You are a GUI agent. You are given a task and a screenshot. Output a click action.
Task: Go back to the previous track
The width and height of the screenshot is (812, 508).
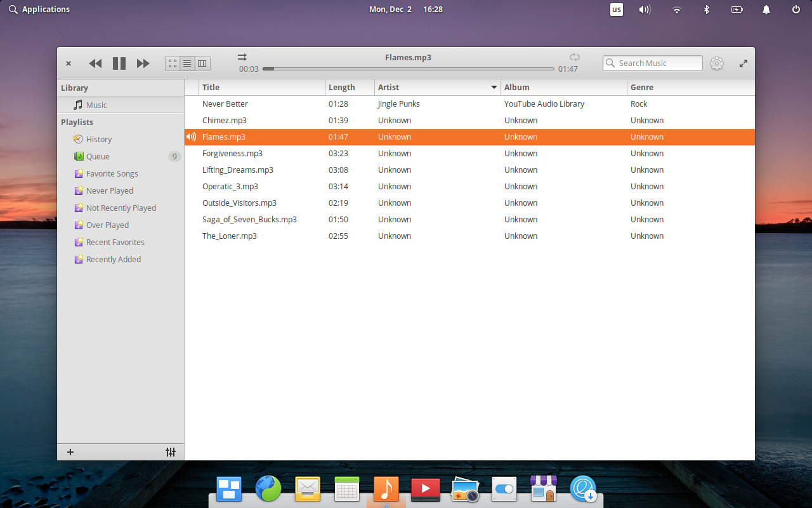click(x=95, y=63)
